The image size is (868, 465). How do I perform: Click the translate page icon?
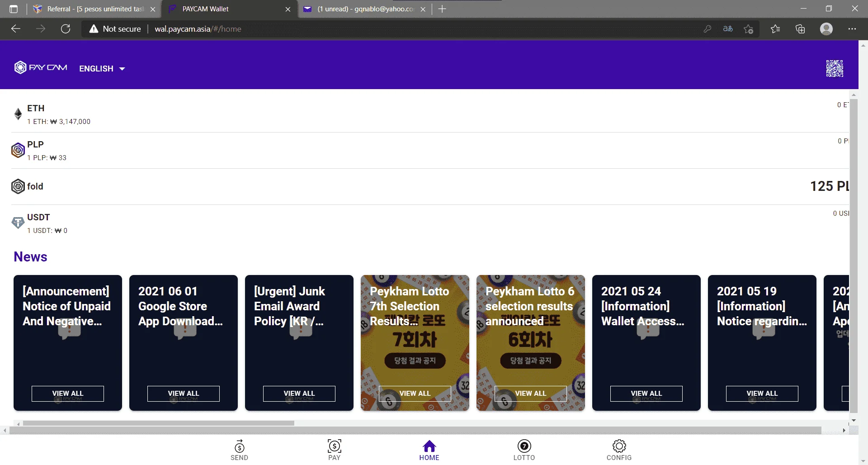728,29
